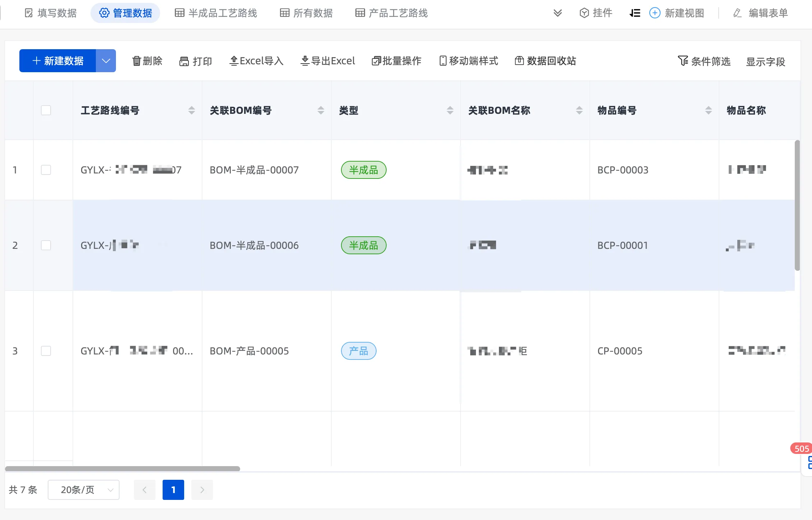Image resolution: width=812 pixels, height=520 pixels.
Task: Open 批量操作 batch operations
Action: [396, 61]
